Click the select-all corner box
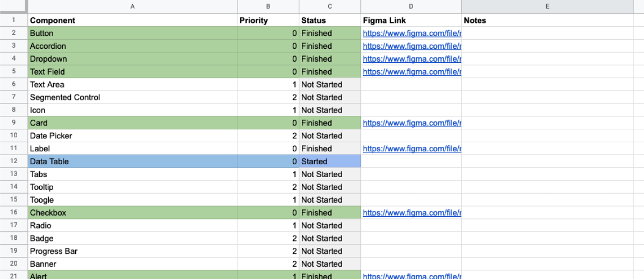Screen dimensions: 644x279 pos(13,6)
